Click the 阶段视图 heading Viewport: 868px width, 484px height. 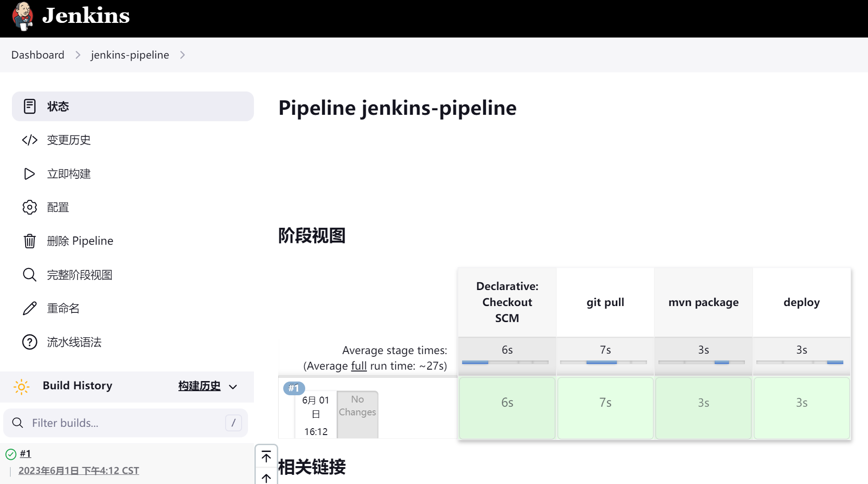pyautogui.click(x=312, y=236)
